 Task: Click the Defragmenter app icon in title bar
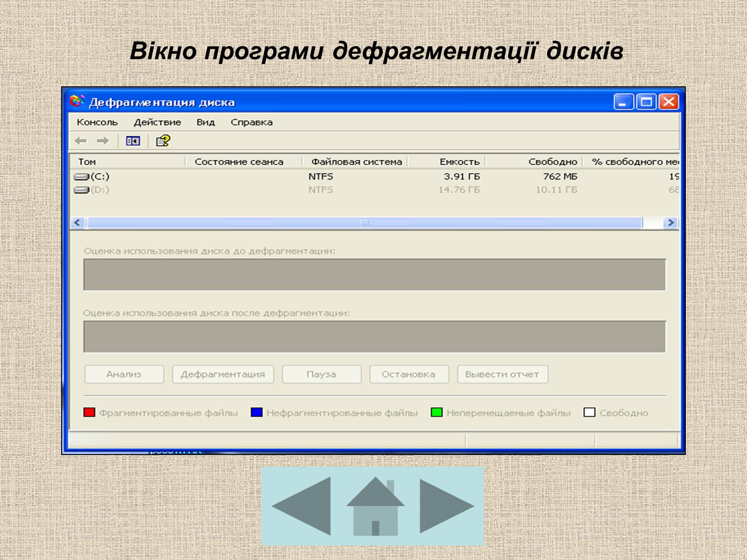(78, 101)
